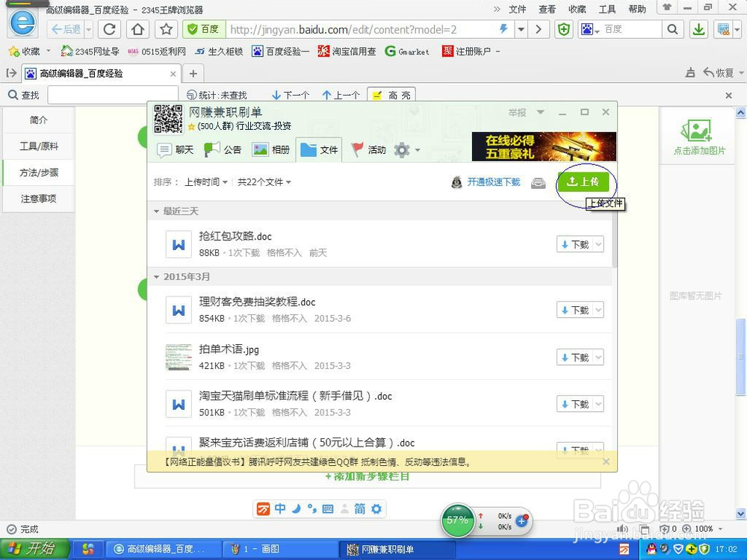The width and height of the screenshot is (747, 560).
Task: Open the settings gear dropdown arrow
Action: click(418, 150)
